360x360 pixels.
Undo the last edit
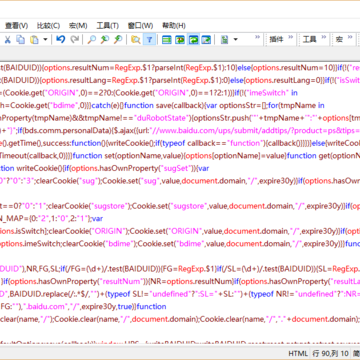point(61,40)
